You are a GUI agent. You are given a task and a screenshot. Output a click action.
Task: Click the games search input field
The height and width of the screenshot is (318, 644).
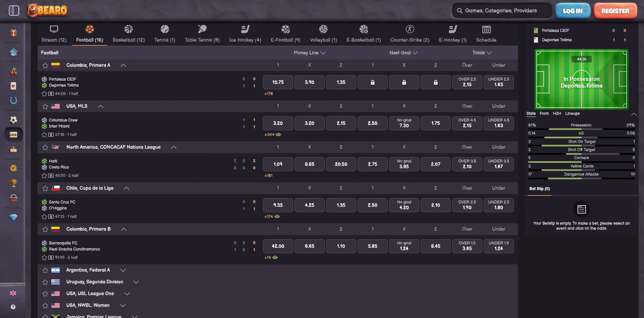[x=502, y=11]
